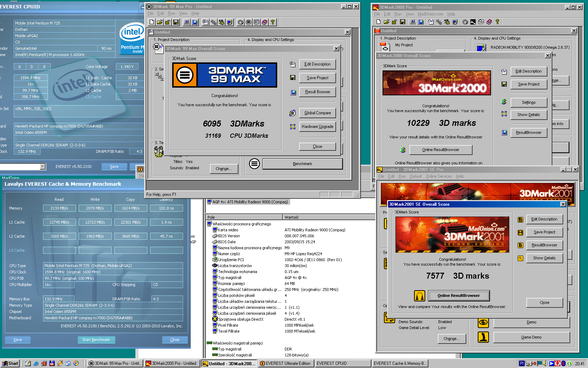
Task: Open Default menu in 3DMark2001 SE Pro
Action: (416, 177)
